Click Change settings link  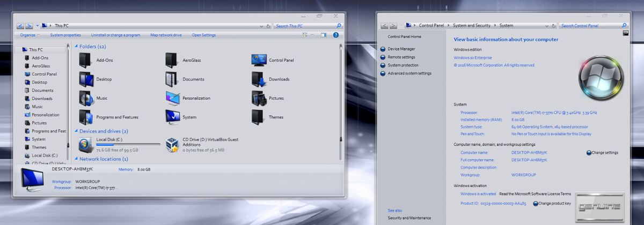(x=605, y=153)
